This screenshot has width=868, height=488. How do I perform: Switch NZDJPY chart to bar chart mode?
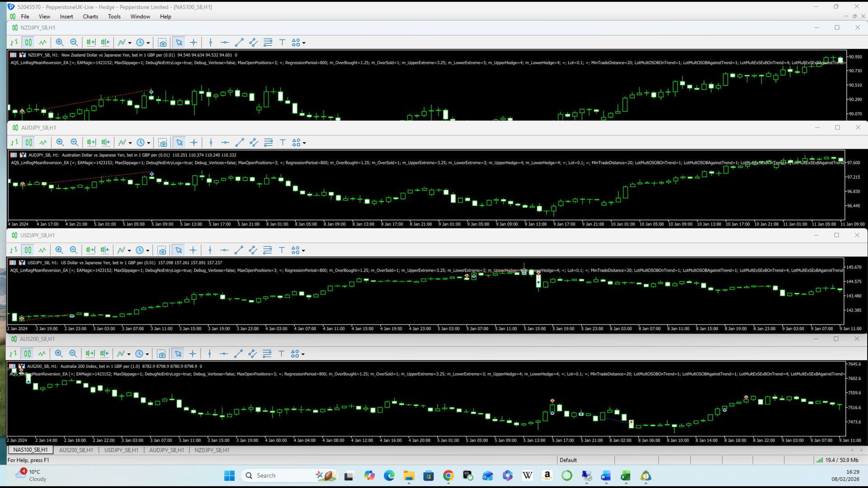14,42
